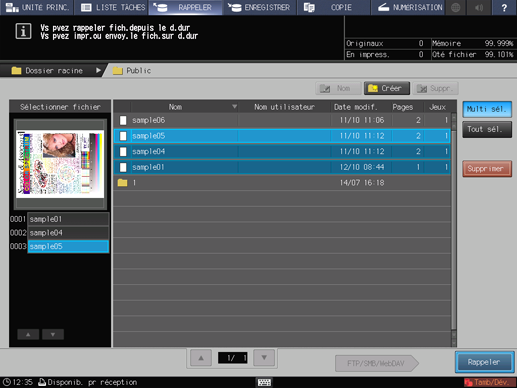Move selected file down in order
This screenshot has width=517, height=388.
pyautogui.click(x=53, y=334)
